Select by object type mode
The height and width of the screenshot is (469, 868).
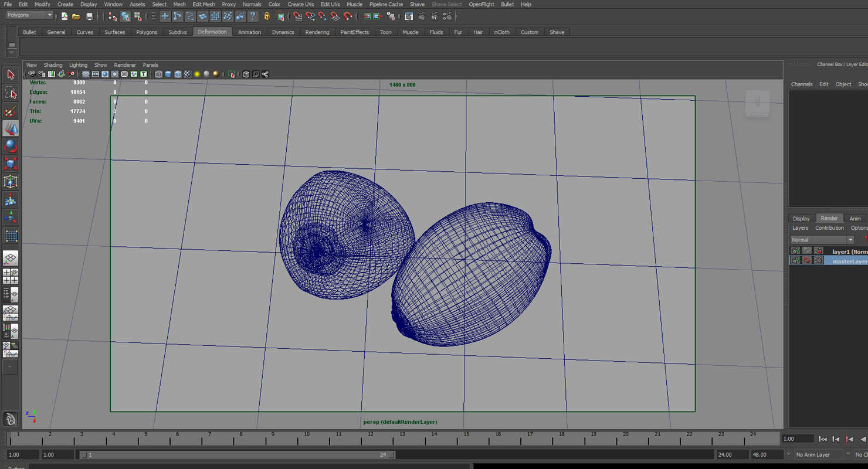(x=125, y=16)
